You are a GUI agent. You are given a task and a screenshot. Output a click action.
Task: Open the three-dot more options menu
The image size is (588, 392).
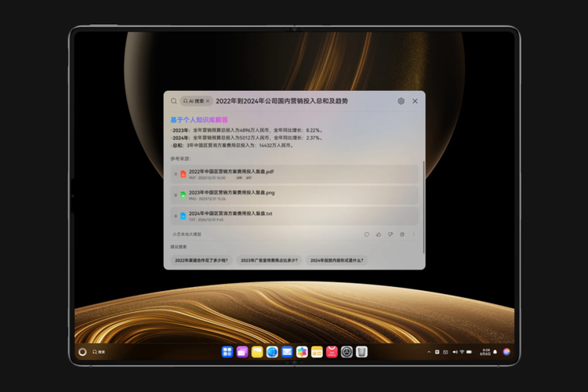[x=414, y=234]
